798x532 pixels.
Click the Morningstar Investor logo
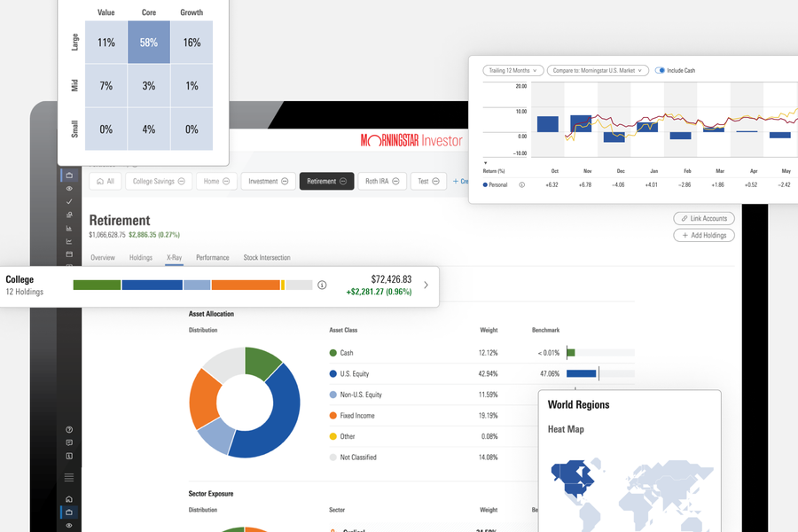coord(411,139)
